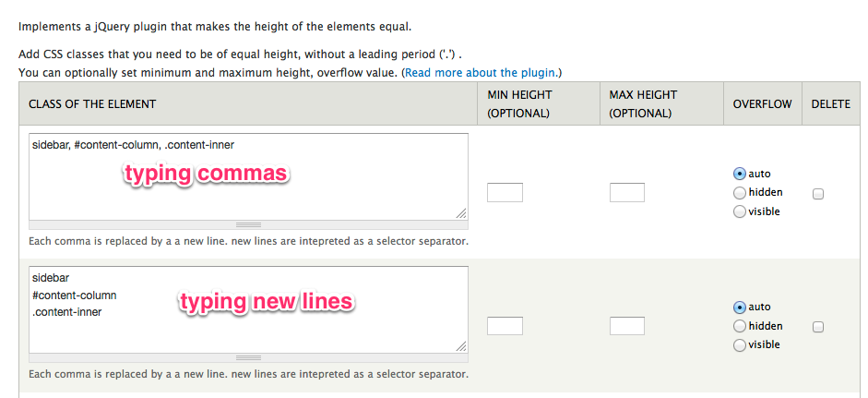The width and height of the screenshot is (868, 398).
Task: Click the 'Class of the element' column header
Action: [x=92, y=104]
